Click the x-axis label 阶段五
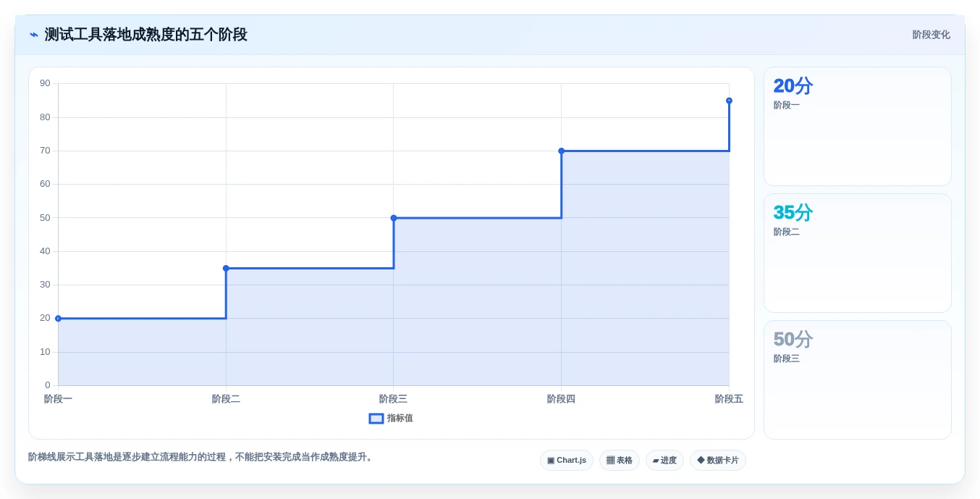Viewport: 980px width, 499px height. 729,399
